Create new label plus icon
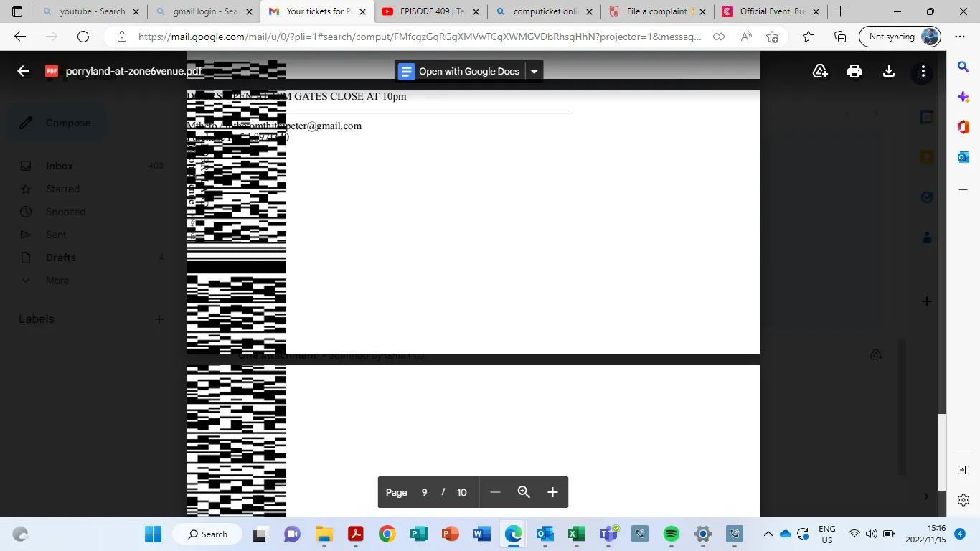Viewport: 980px width, 551px height. [x=159, y=319]
